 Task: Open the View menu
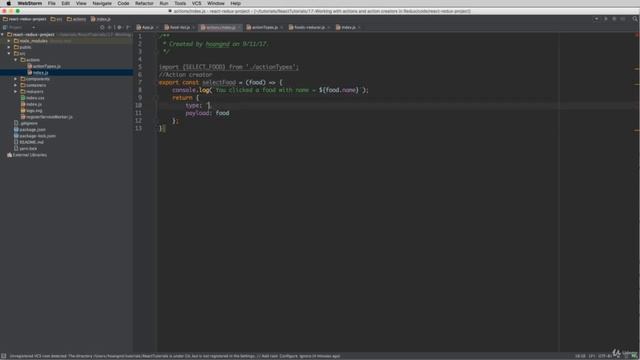[x=81, y=3]
